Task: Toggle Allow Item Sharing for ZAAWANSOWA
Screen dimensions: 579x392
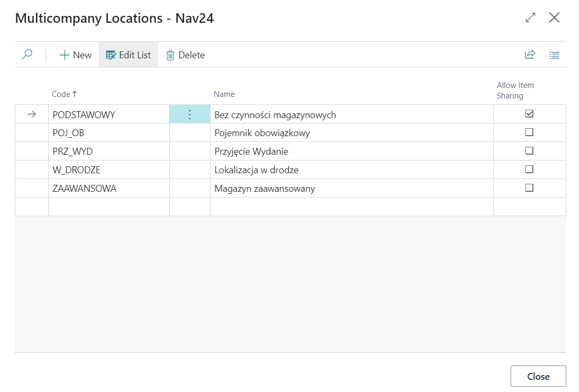Action: pos(529,188)
